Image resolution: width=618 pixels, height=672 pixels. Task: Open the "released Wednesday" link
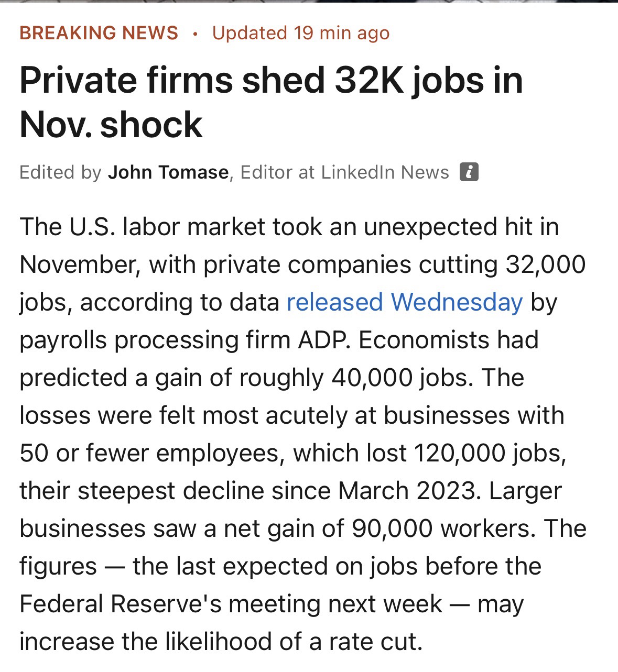point(404,302)
